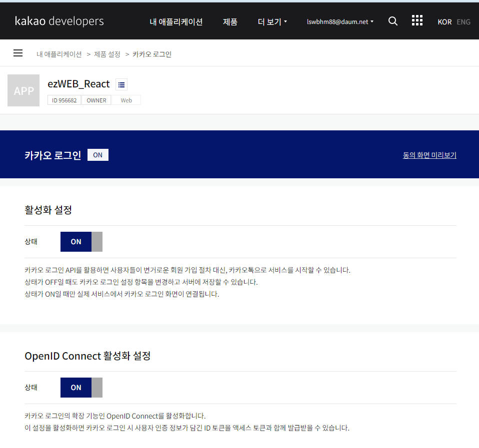479x448 pixels.
Task: Expand the lswbhm88@daum.net account dropdown
Action: tap(340, 21)
